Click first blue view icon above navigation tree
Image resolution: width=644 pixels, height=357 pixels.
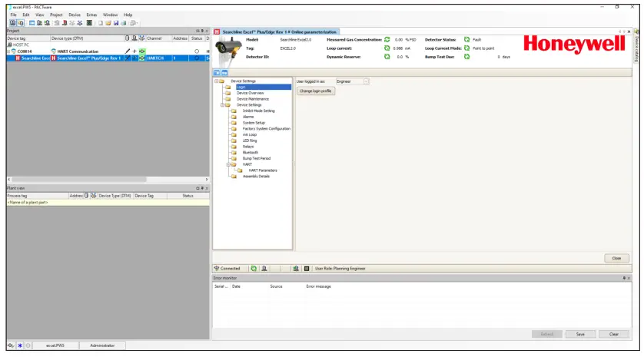[217, 72]
